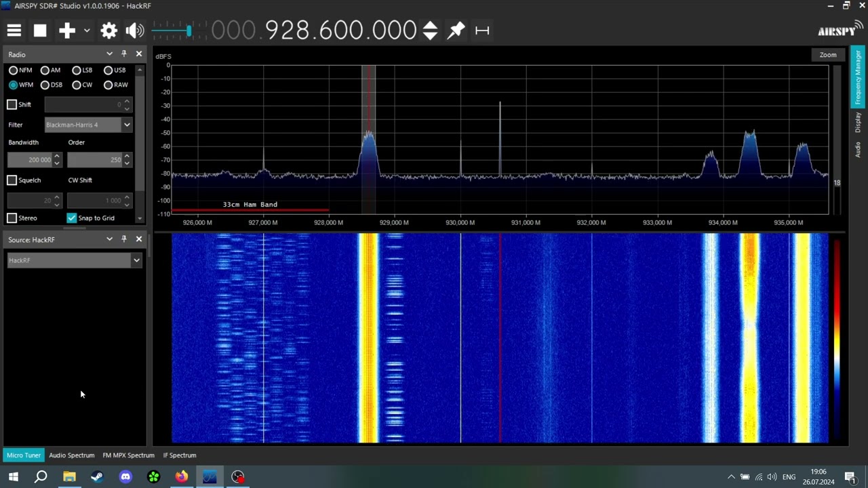Viewport: 868px width, 488px height.
Task: Open the Filter Blackman-Harris 4 dropdown
Action: click(88, 125)
